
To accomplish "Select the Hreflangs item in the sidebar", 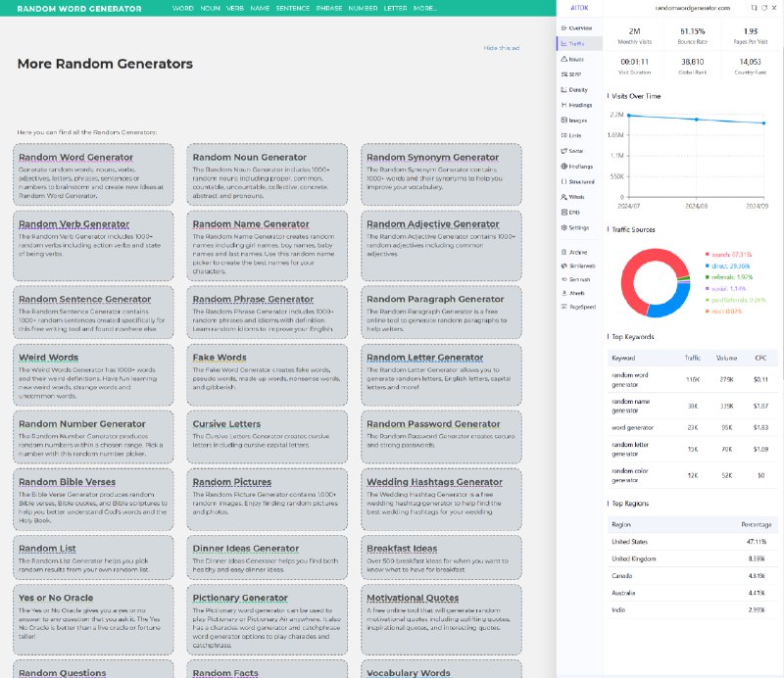I will click(577, 167).
